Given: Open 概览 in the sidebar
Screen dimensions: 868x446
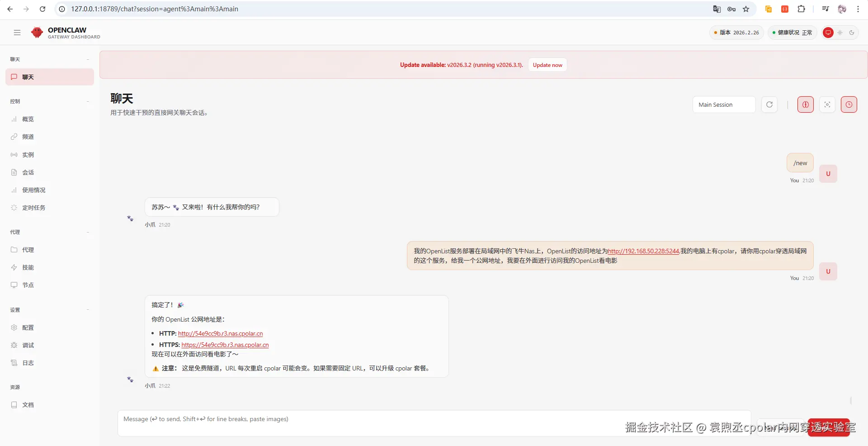Looking at the screenshot, I should 50,119.
